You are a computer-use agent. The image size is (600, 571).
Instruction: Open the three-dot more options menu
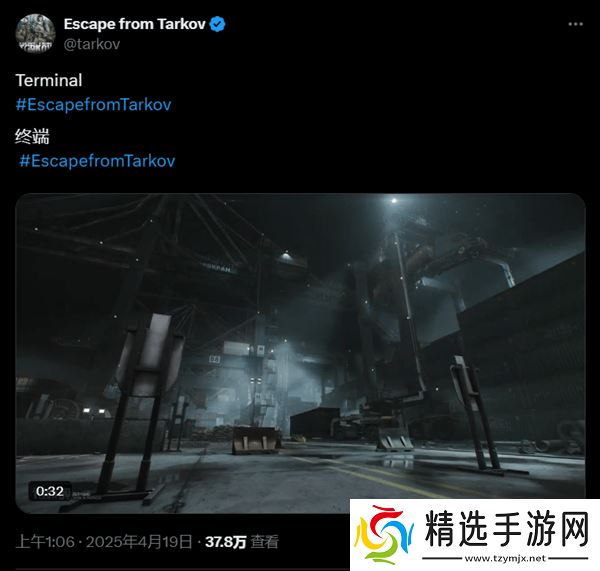575,24
